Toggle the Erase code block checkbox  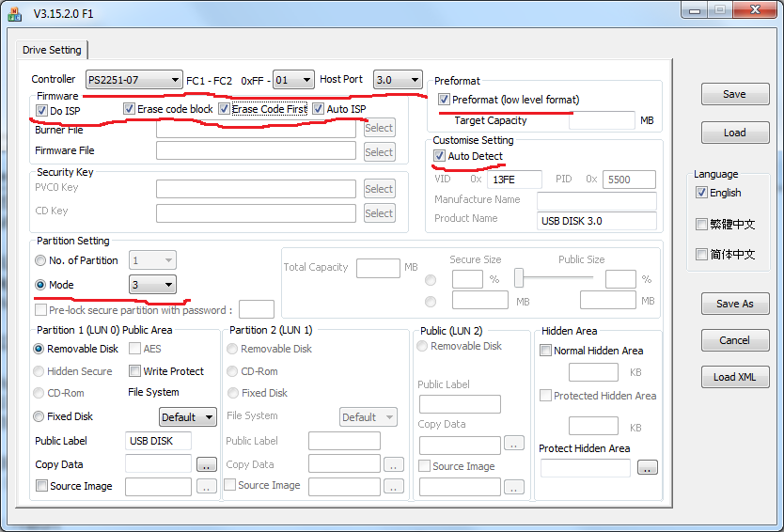129,108
